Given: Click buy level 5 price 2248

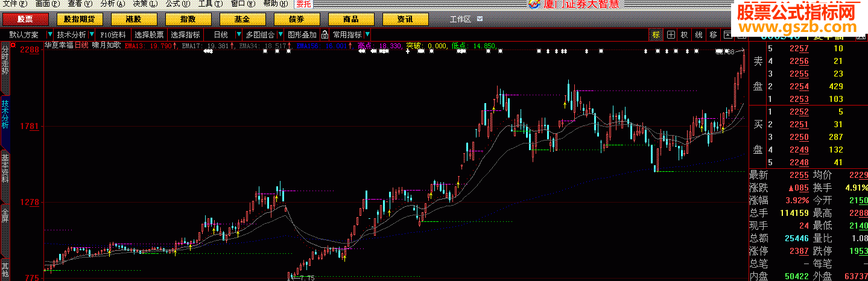Looking at the screenshot, I should (x=799, y=162).
